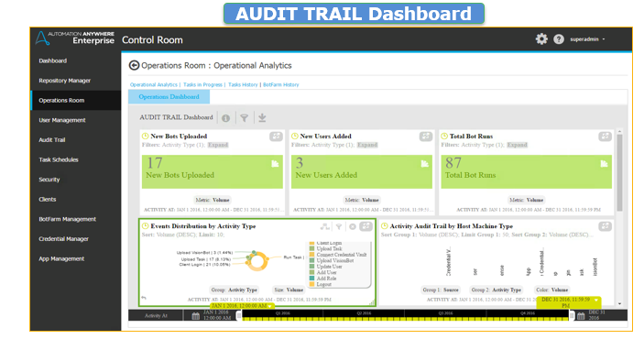Click the filter icon in Events Distribution widget
Image resolution: width=644 pixels, height=339 pixels.
tap(339, 226)
